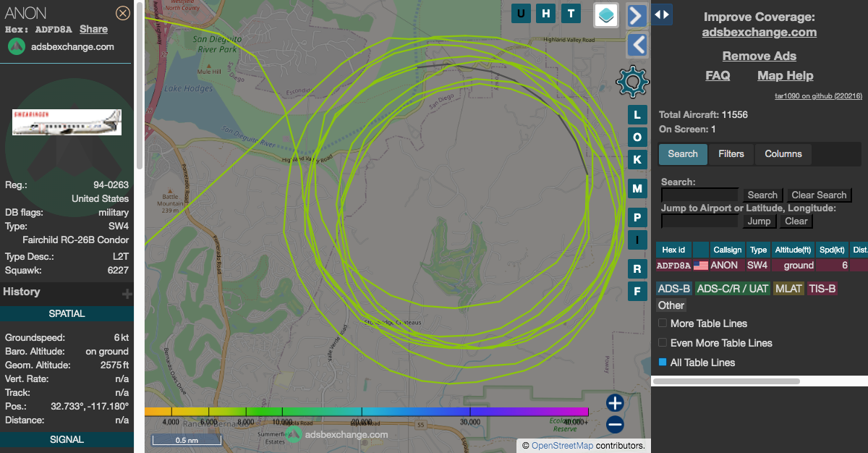The image size is (868, 453).
Task: Open tar1090 on github link
Action: click(818, 96)
